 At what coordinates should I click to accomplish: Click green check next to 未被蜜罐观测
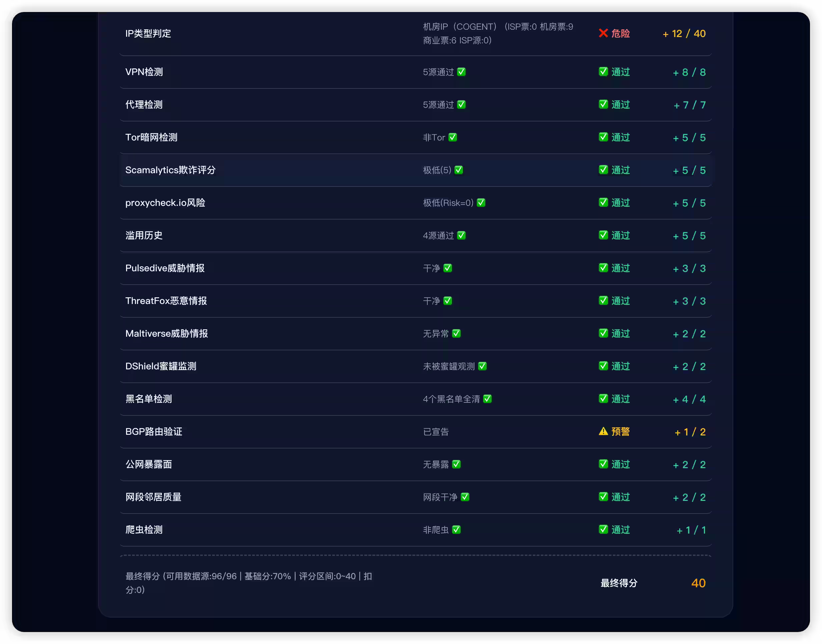coord(482,366)
